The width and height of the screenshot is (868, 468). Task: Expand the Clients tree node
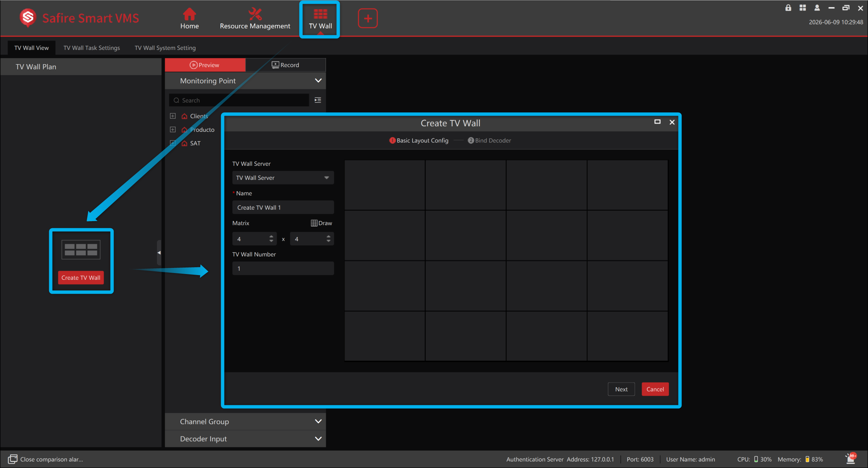173,116
